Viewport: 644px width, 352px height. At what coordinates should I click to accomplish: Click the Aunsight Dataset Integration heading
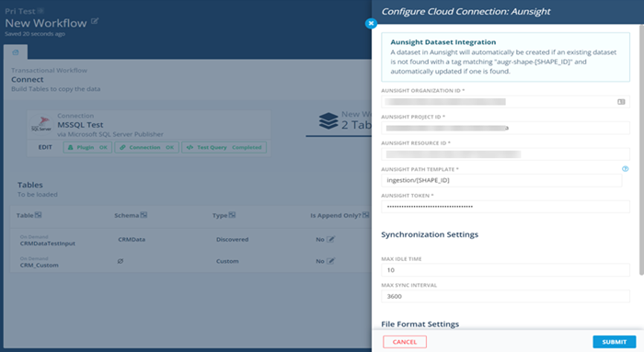(443, 42)
